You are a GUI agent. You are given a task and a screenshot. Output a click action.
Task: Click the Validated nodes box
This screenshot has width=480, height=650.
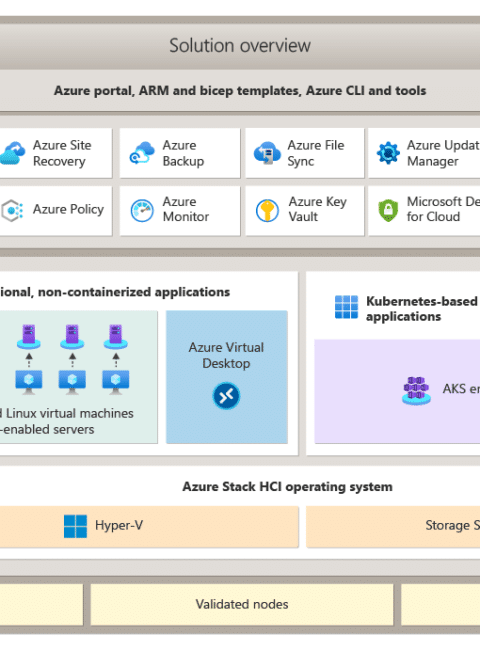point(242,604)
